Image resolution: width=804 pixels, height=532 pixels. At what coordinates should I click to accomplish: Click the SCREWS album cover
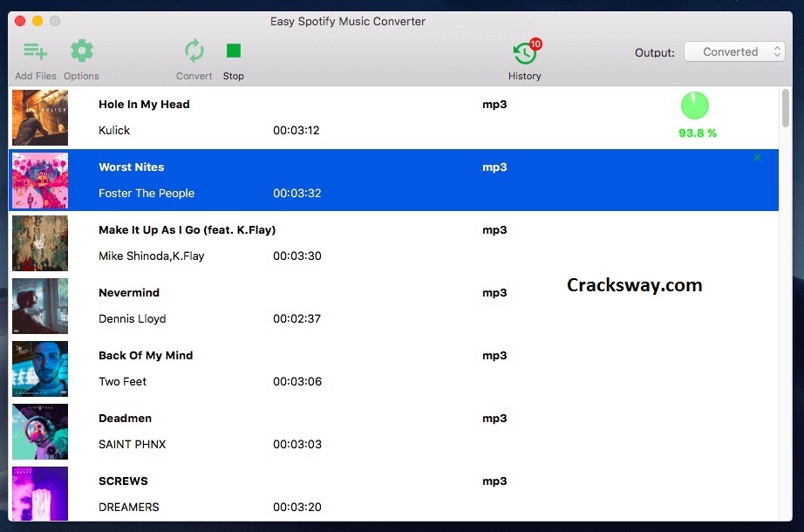pos(40,494)
